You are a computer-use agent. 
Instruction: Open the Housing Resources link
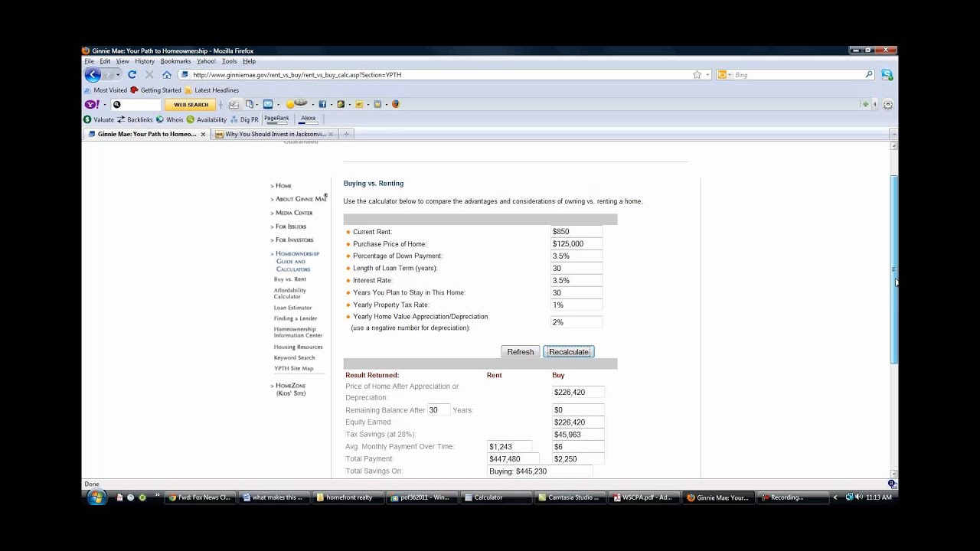coord(299,347)
